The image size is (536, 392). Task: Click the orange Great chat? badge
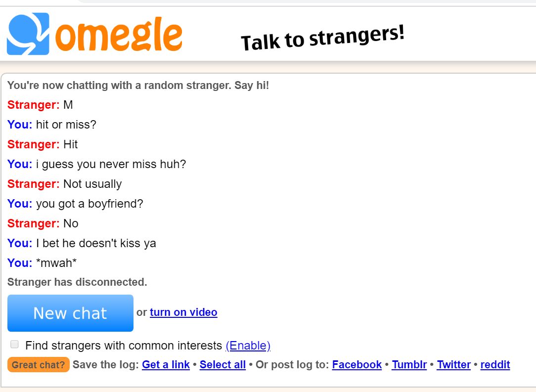[x=38, y=365]
